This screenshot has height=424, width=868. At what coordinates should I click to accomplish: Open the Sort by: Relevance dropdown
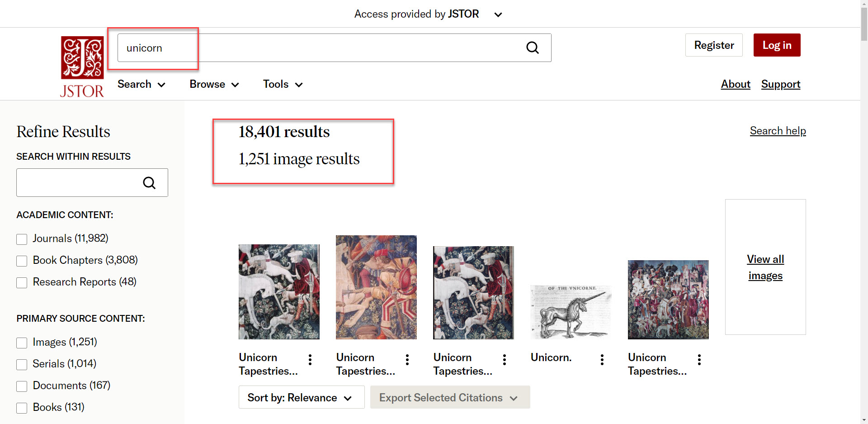301,397
